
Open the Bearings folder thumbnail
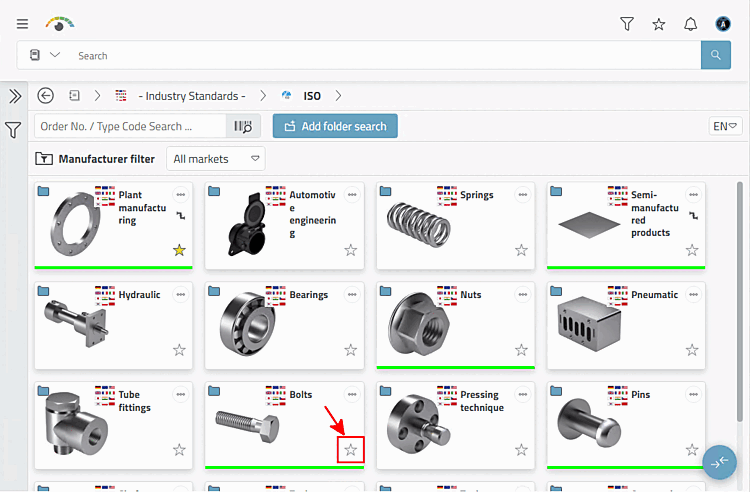click(x=248, y=325)
